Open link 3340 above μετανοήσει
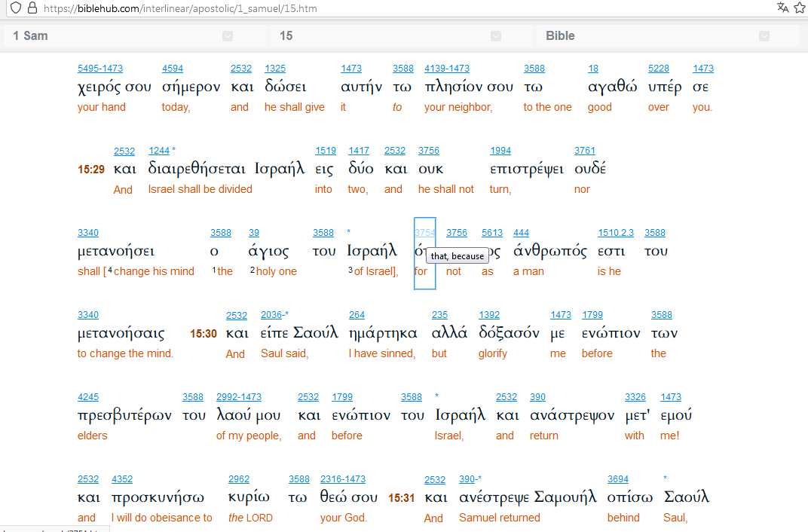808x532 pixels. click(x=88, y=233)
